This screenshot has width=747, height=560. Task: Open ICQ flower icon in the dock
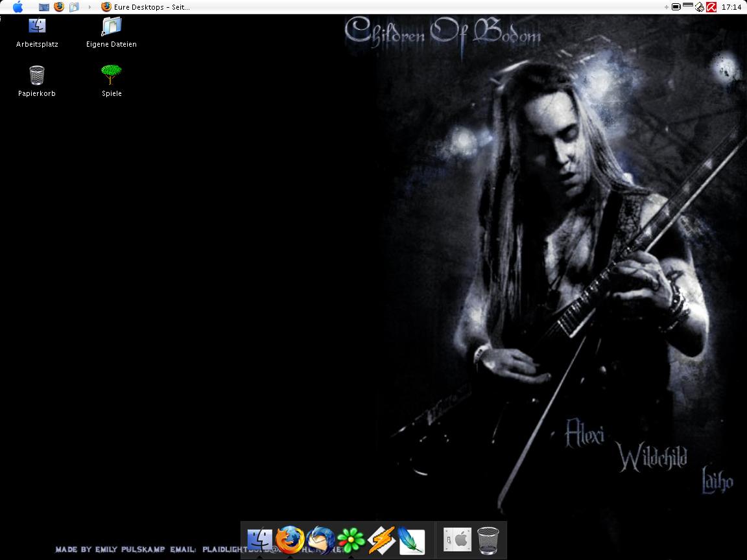[x=351, y=541]
